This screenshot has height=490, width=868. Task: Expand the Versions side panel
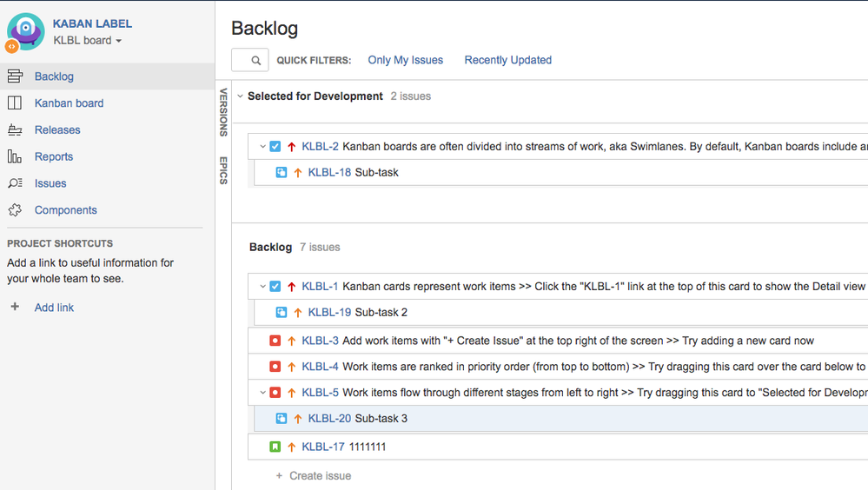click(223, 112)
